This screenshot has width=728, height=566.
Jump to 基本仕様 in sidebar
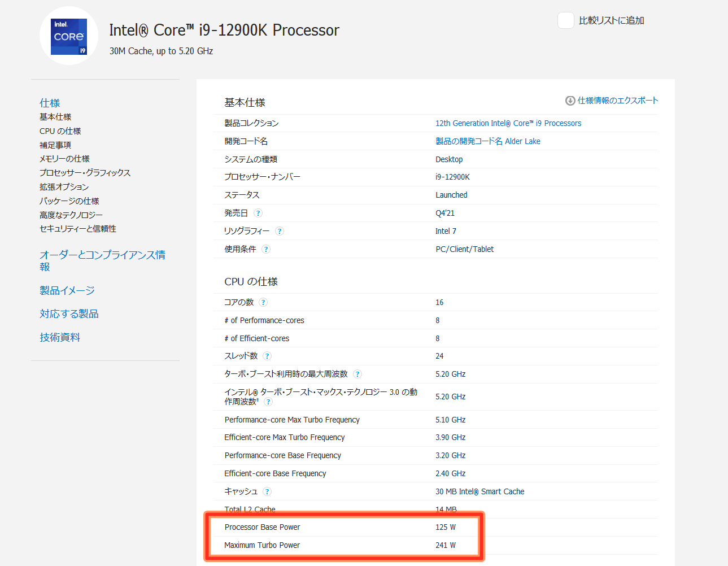[55, 117]
